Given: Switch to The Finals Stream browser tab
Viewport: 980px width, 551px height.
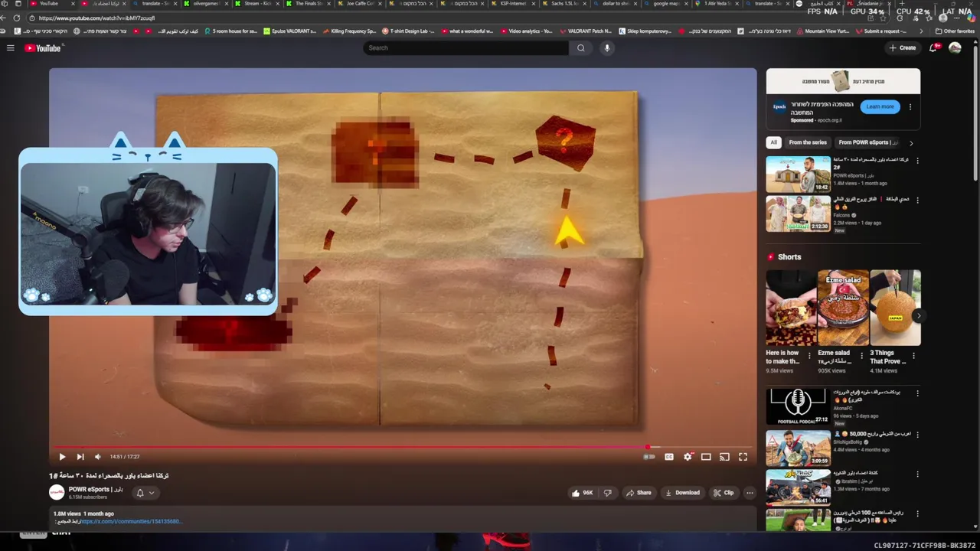Looking at the screenshot, I should pos(307,4).
